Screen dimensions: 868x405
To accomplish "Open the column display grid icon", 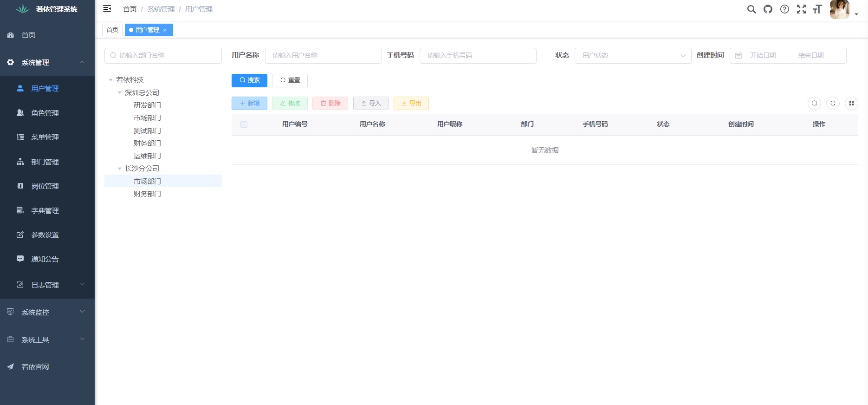I will [851, 103].
